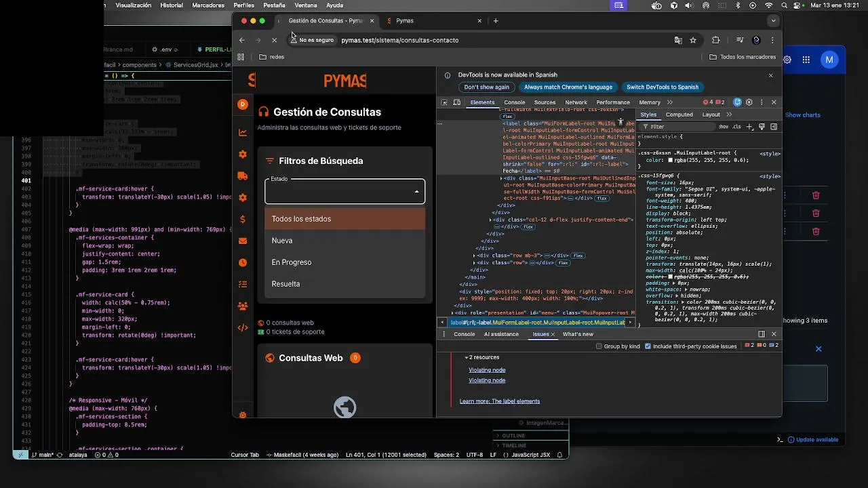Open the Computed tab in Styles pane
This screenshot has width=868, height=488.
(x=679, y=115)
